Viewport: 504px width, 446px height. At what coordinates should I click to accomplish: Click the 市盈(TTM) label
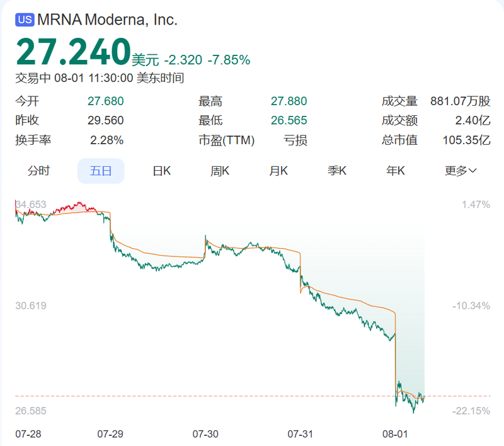click(227, 140)
